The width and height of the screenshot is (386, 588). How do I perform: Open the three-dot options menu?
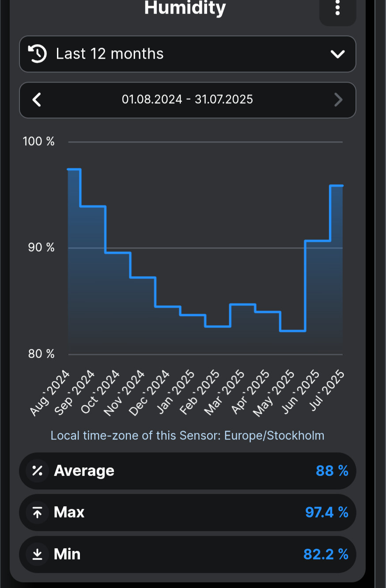(x=337, y=8)
